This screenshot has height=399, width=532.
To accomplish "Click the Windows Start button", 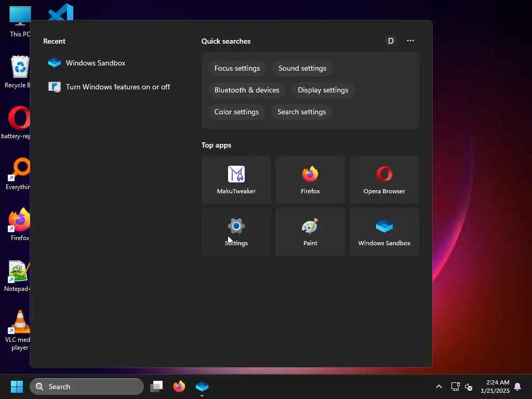I will click(17, 387).
